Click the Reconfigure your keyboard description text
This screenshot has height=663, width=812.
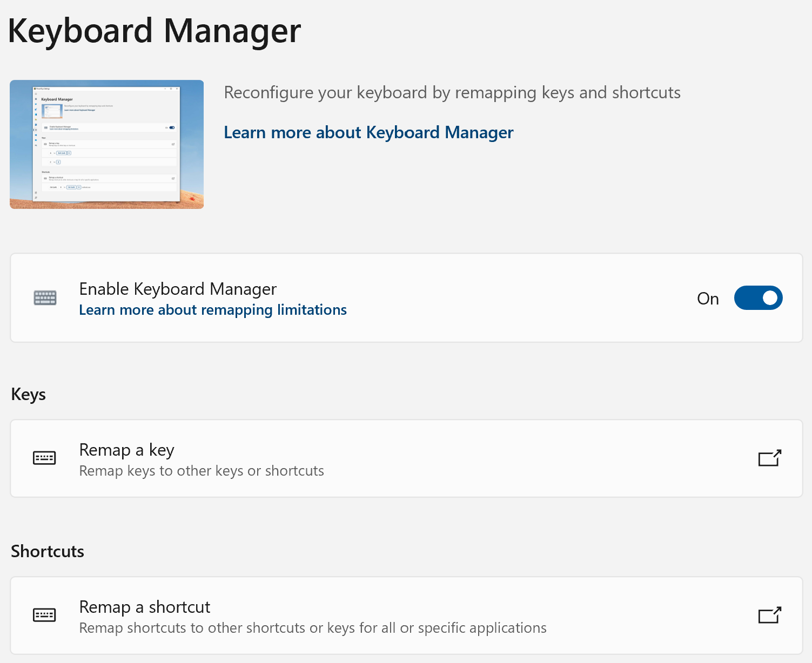(452, 93)
